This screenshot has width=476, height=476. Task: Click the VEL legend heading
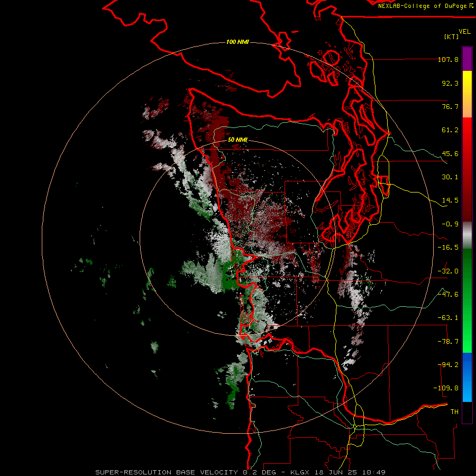pyautogui.click(x=464, y=32)
